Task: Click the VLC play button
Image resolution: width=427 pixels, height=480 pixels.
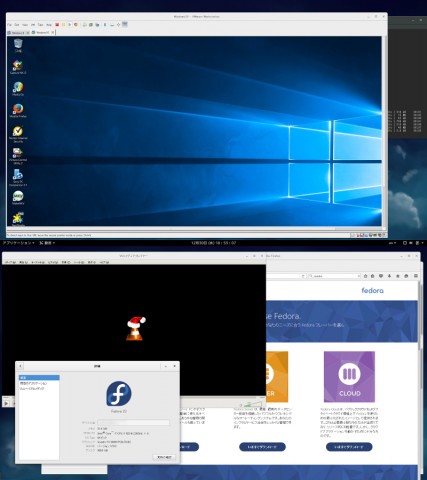Action: tap(6, 403)
